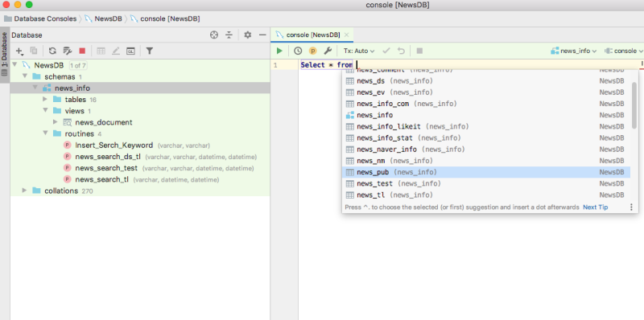Open the query console QL icon

click(130, 51)
